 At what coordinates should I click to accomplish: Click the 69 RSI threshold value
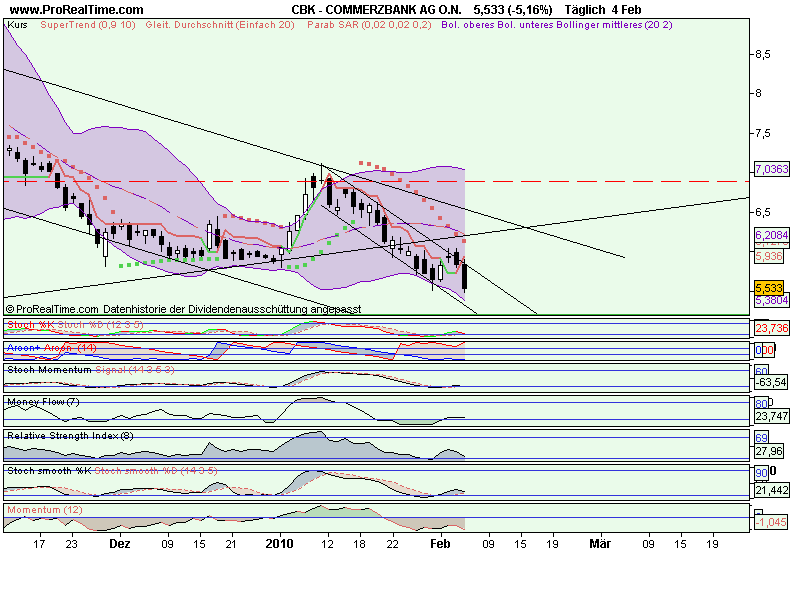[x=761, y=438]
